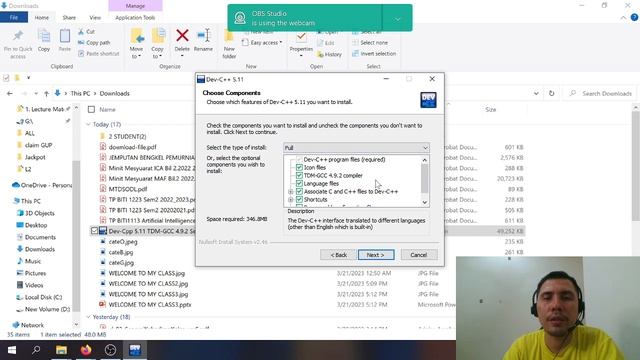Screen dimensions: 640x360
Task: Toggle select-all checkbox beside Name header
Action: [91, 109]
